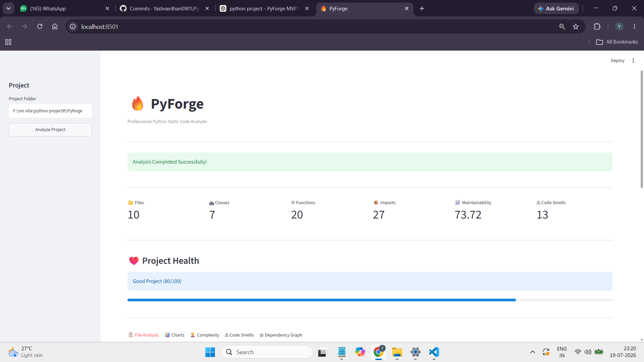Click the File Analysis tab
The height and width of the screenshot is (362, 644).
(x=144, y=335)
